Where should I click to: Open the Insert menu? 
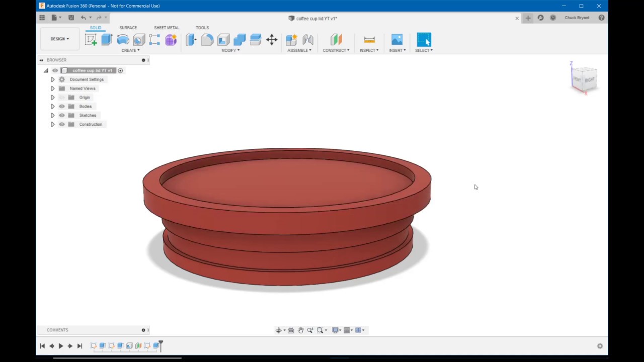[397, 50]
